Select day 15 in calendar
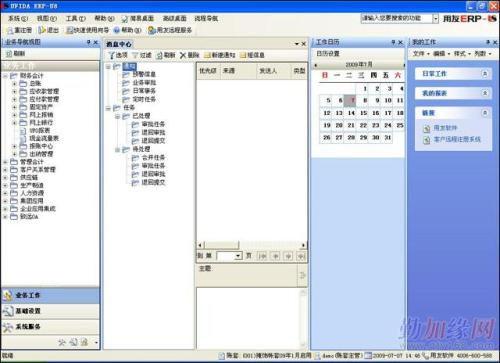The image size is (500, 363). [363, 113]
